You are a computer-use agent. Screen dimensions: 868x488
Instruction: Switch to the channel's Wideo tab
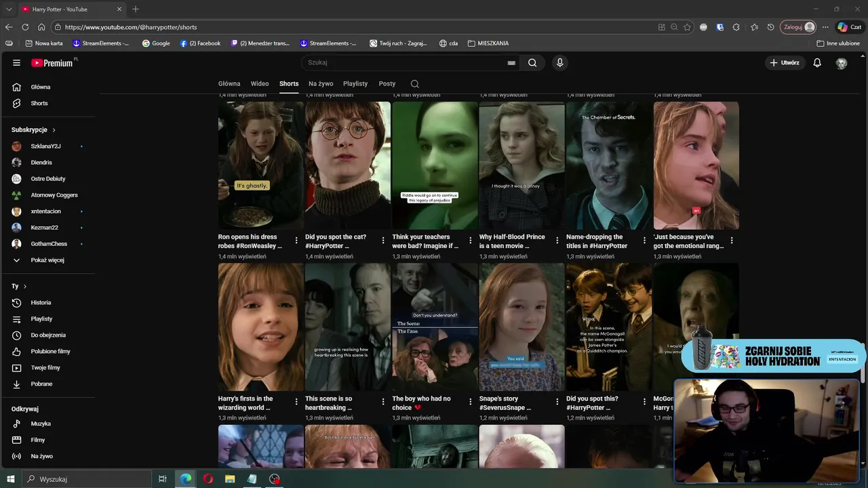tap(260, 84)
